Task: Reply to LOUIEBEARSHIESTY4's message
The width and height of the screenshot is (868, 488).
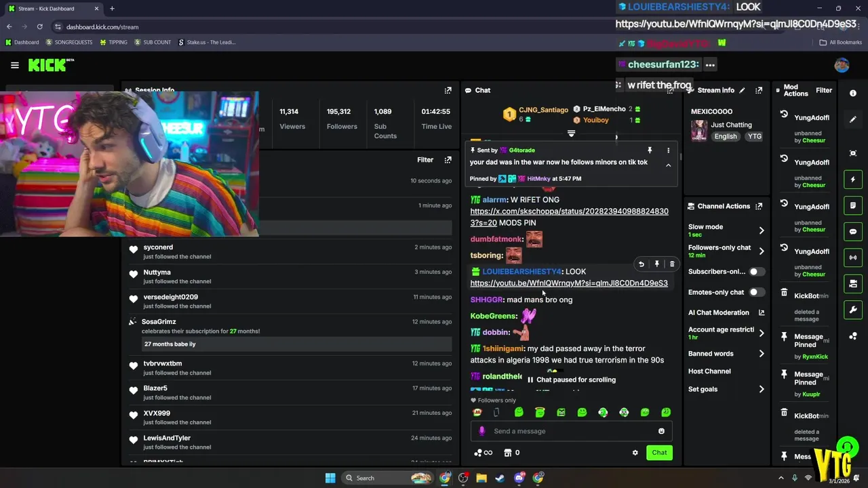Action: 642,264
